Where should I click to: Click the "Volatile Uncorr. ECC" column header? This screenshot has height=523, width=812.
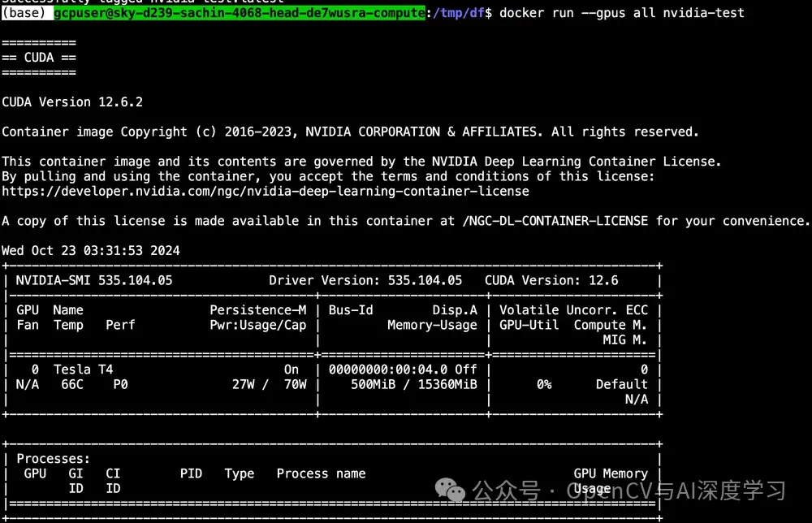pos(574,310)
